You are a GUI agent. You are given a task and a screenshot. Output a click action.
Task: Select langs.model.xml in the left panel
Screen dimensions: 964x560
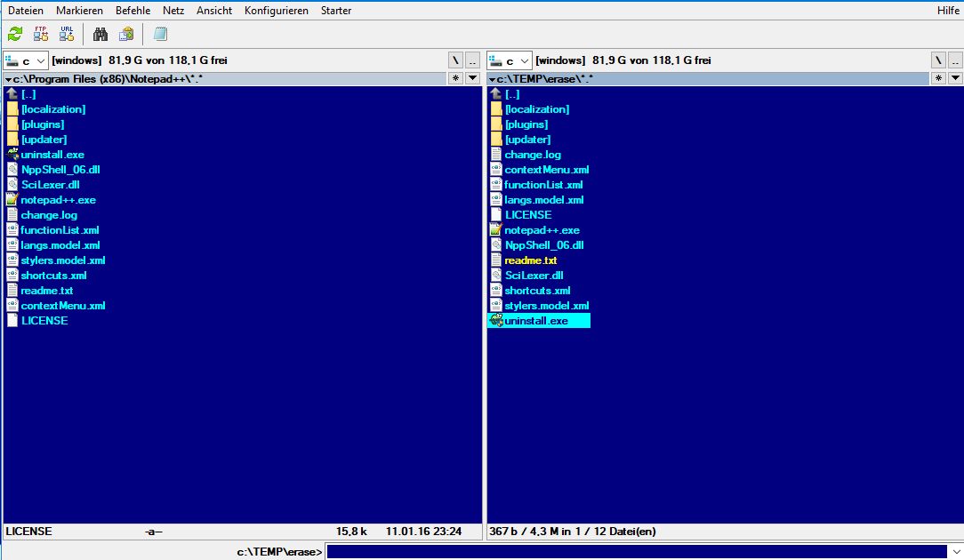tap(60, 245)
